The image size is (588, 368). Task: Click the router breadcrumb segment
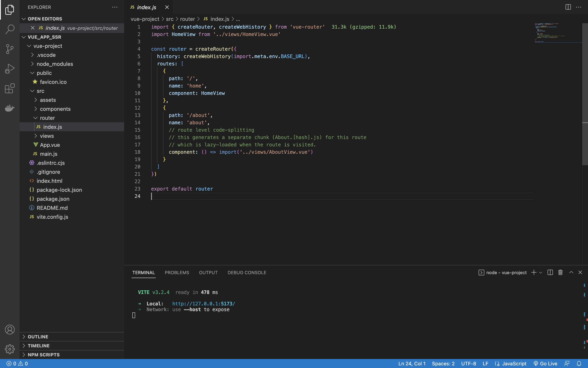187,19
